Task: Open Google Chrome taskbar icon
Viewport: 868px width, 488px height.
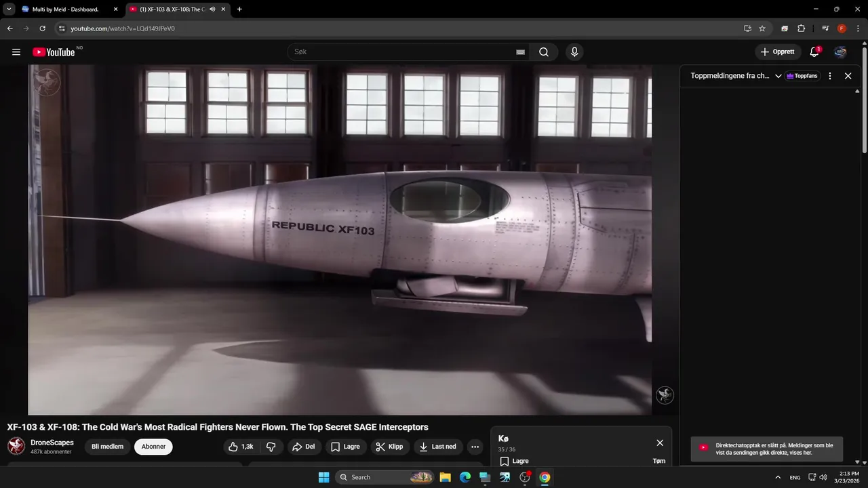Action: [545, 477]
